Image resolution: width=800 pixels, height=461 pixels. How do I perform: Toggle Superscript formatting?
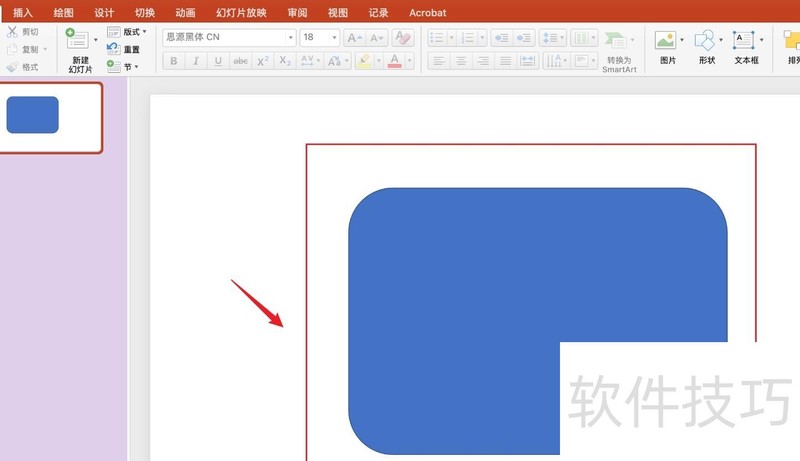pos(263,61)
